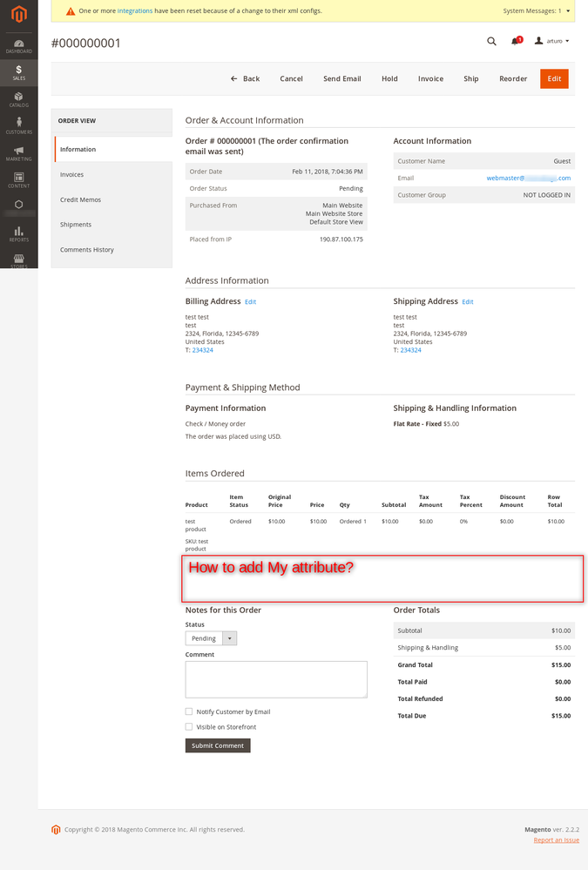Click the search magnifier icon
588x870 pixels.
491,41
